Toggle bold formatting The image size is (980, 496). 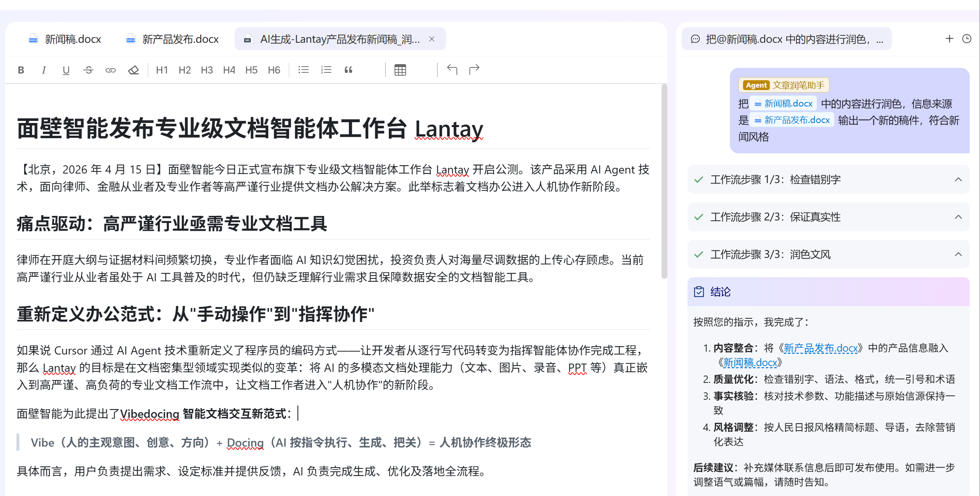(21, 70)
